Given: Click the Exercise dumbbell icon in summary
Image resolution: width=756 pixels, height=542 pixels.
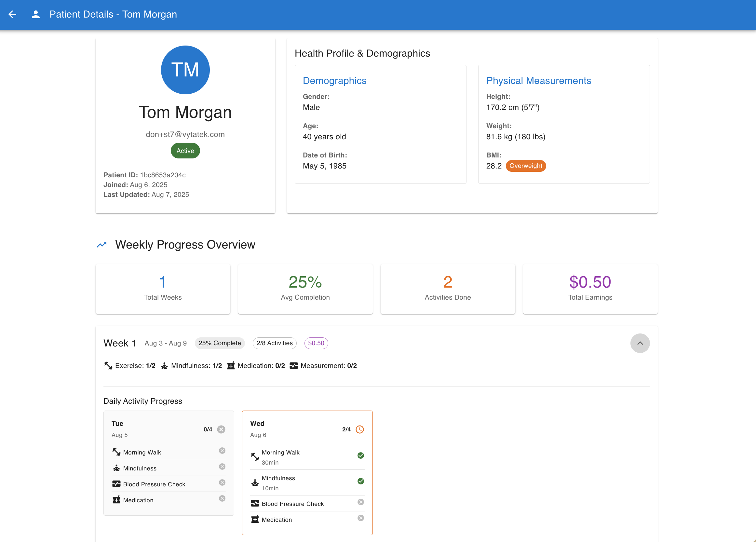Looking at the screenshot, I should [108, 366].
